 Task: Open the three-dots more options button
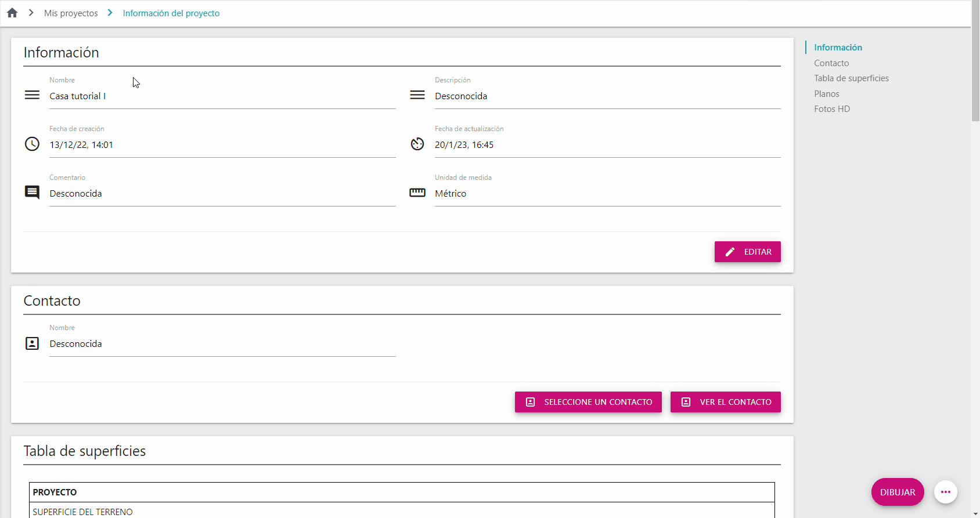[946, 492]
